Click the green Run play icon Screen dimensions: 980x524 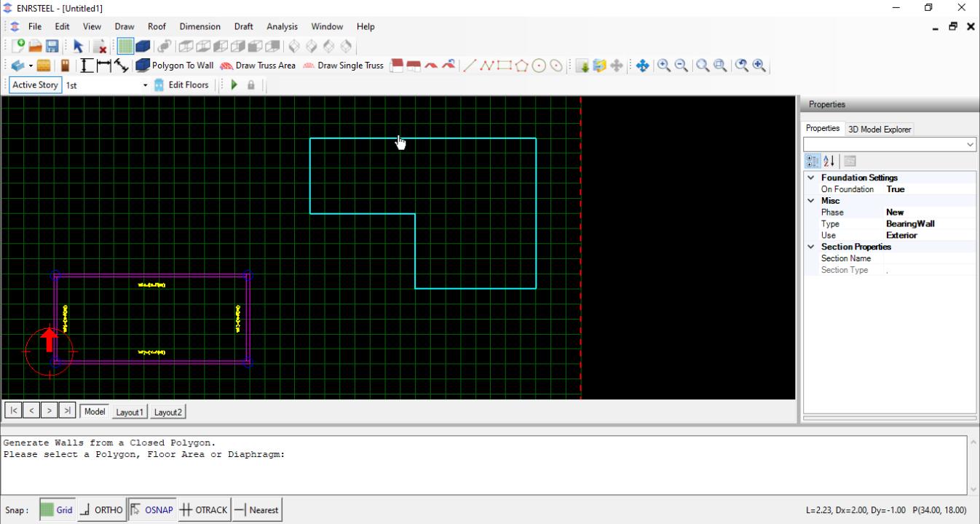click(234, 85)
